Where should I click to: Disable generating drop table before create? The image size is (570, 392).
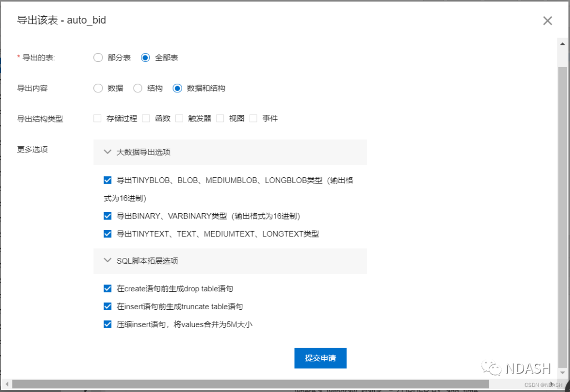point(108,288)
